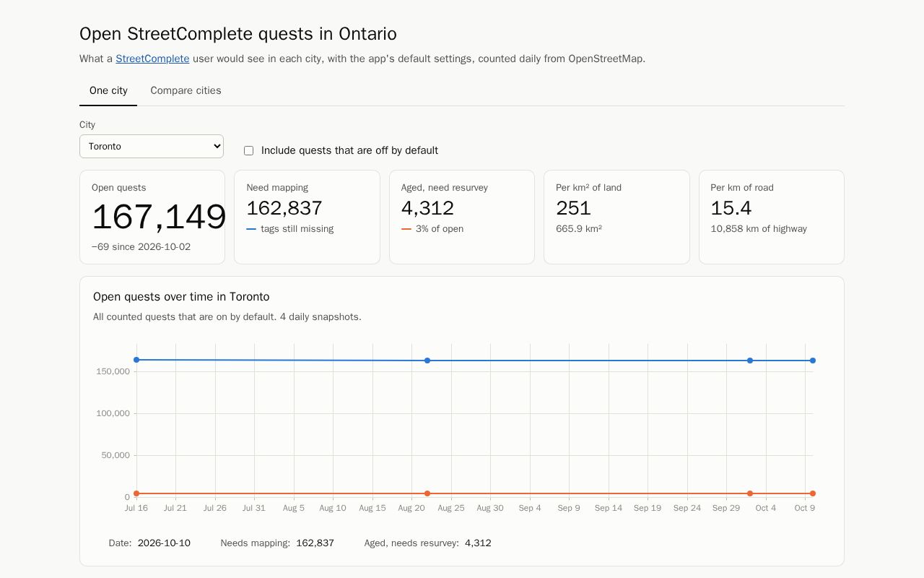This screenshot has width=924, height=578.
Task: Click the blue legend dash beside "tags still missing"
Action: pyautogui.click(x=251, y=229)
